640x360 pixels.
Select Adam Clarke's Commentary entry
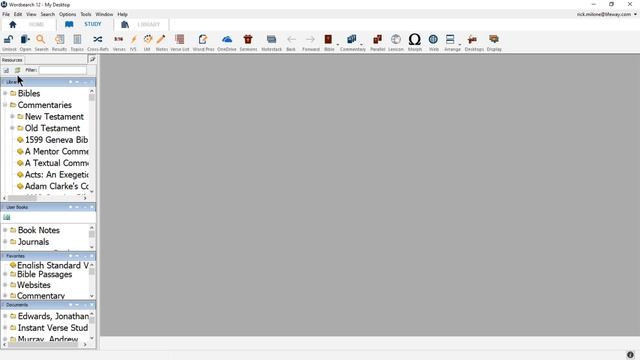point(52,186)
